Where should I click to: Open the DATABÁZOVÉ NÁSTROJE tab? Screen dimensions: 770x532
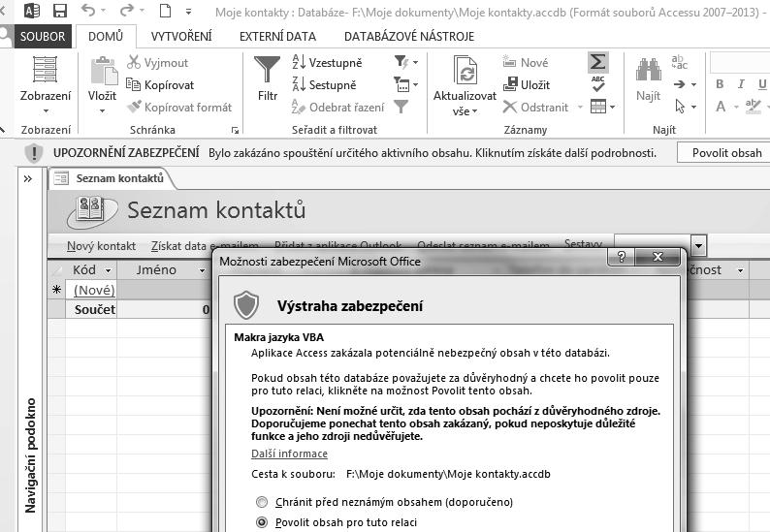coord(409,36)
